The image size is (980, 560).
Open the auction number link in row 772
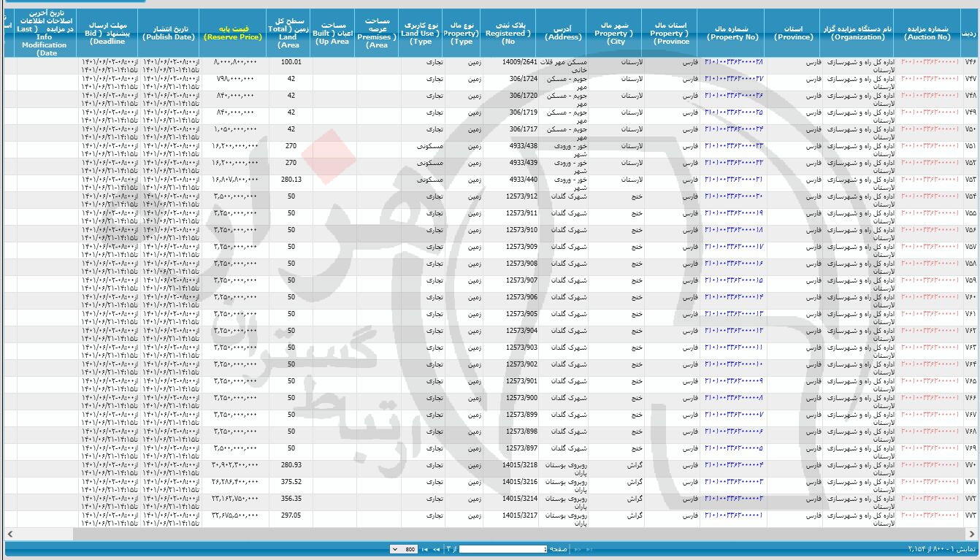tap(930, 498)
